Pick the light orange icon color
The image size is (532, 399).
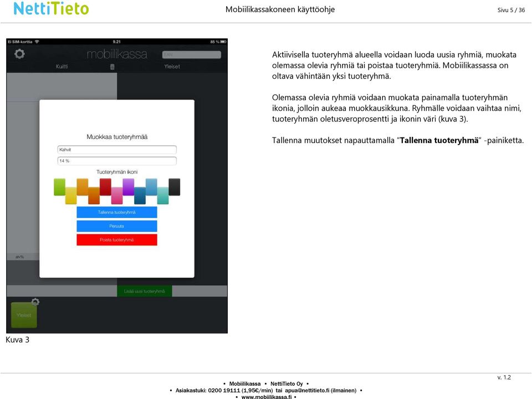click(x=83, y=187)
